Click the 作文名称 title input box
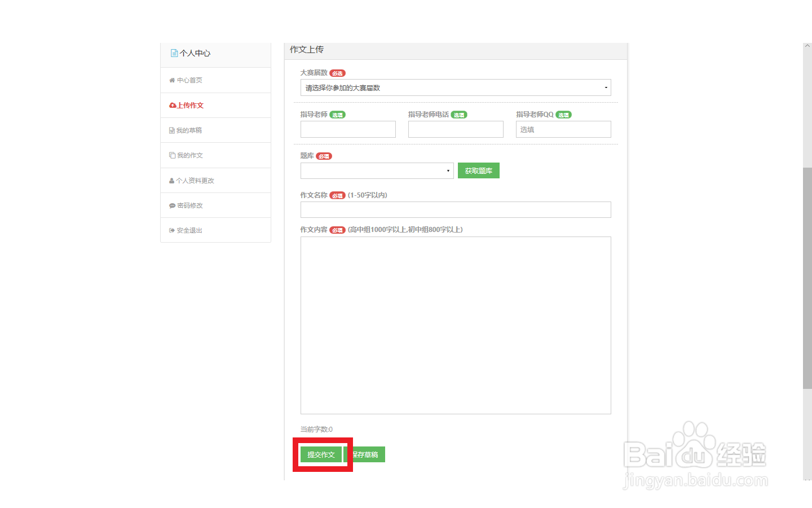812x508 pixels. 455,209
